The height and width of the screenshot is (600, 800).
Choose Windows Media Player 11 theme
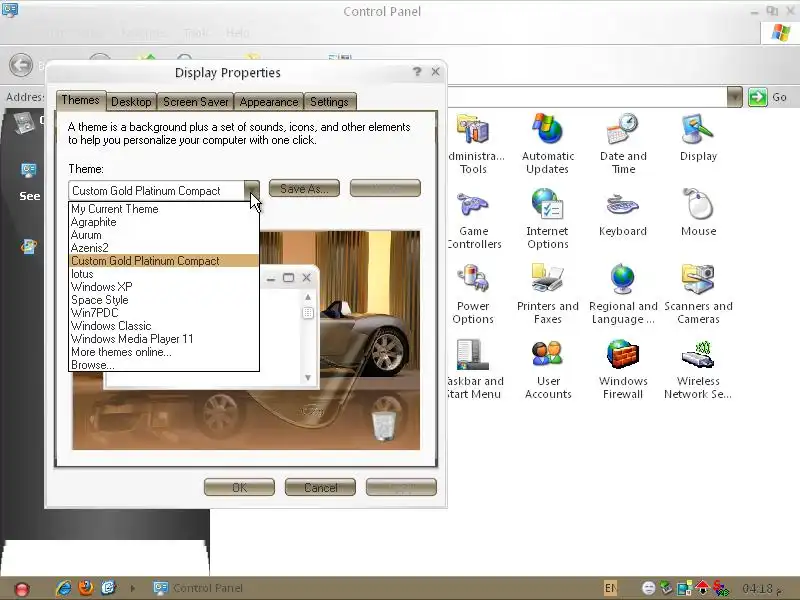click(164, 339)
